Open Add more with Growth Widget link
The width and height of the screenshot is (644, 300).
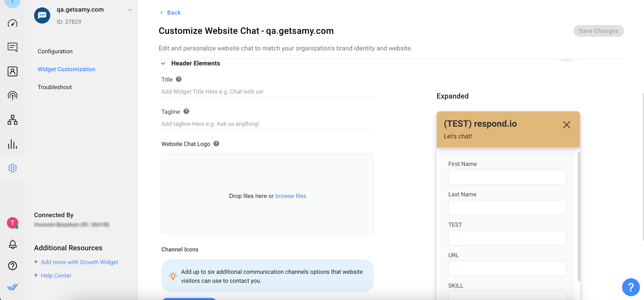click(80, 262)
